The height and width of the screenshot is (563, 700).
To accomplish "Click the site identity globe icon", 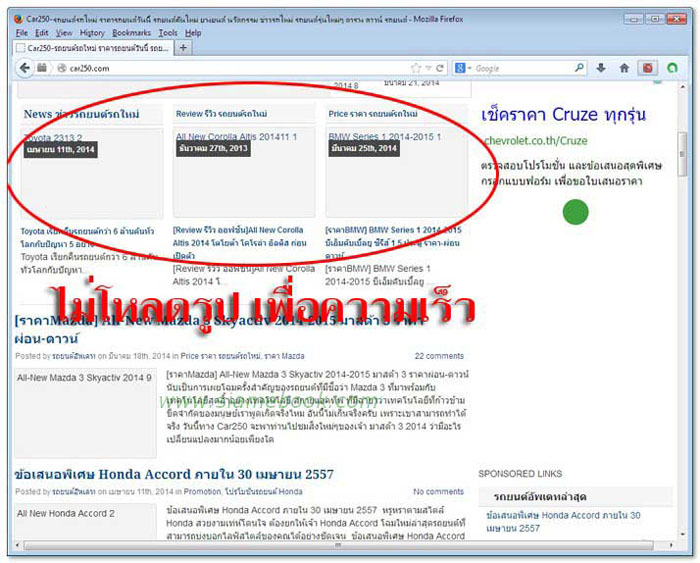I will tap(62, 68).
